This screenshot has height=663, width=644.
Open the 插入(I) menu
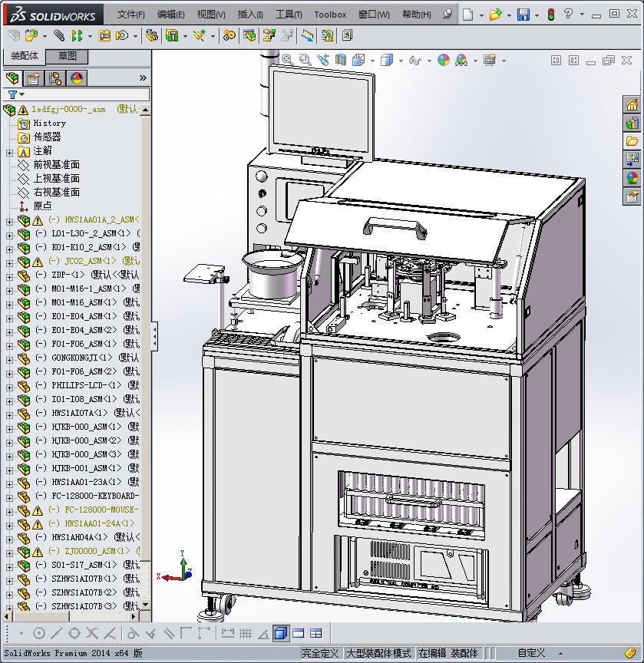click(250, 15)
